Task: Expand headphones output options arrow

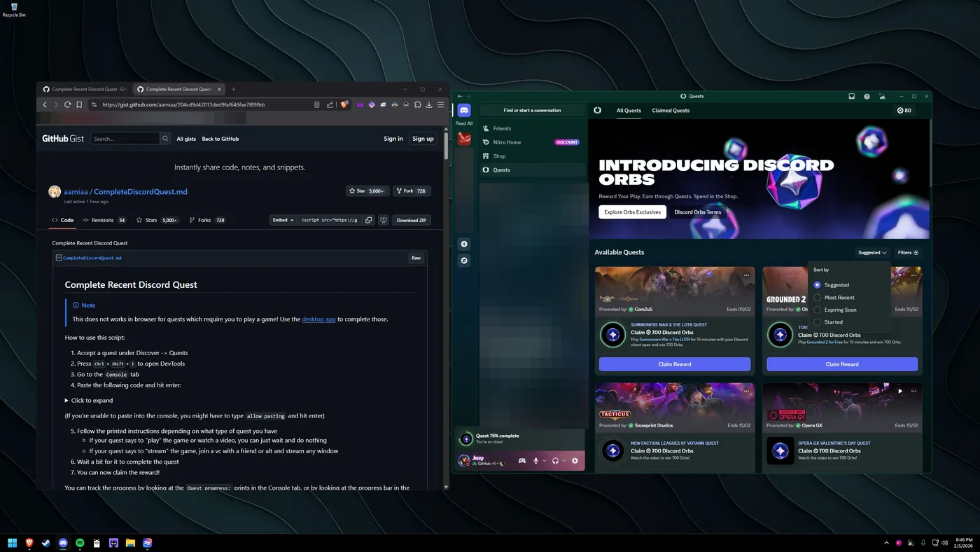Action: (563, 460)
